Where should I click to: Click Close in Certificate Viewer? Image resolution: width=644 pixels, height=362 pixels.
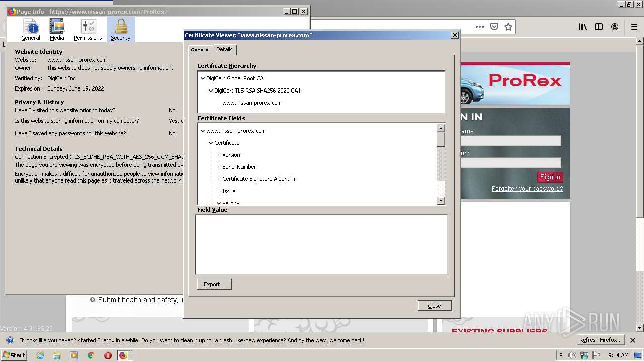[435, 306]
